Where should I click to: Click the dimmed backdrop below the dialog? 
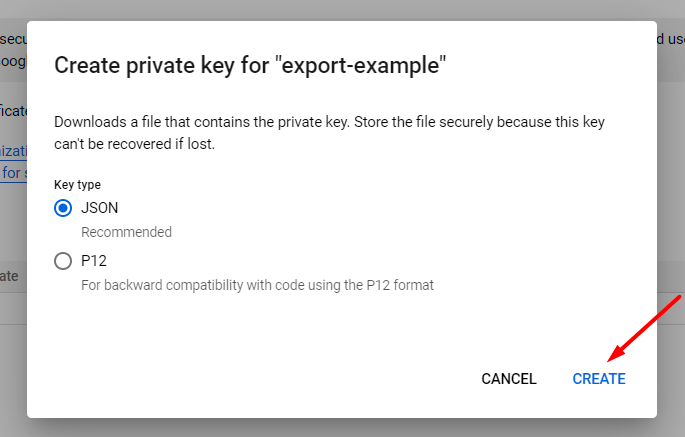(x=342, y=427)
